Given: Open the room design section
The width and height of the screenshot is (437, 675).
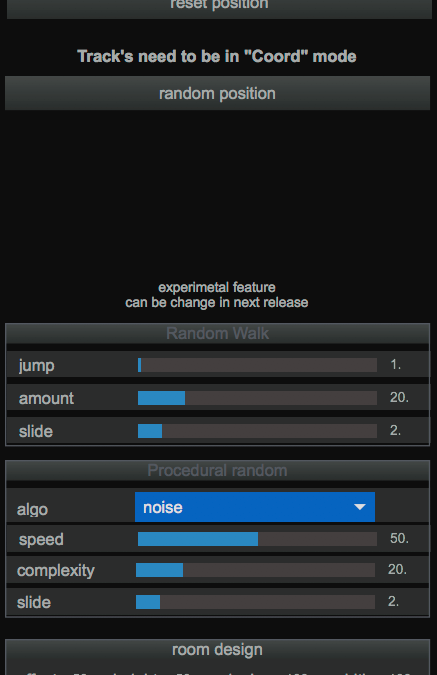Looking at the screenshot, I should click(x=217, y=650).
